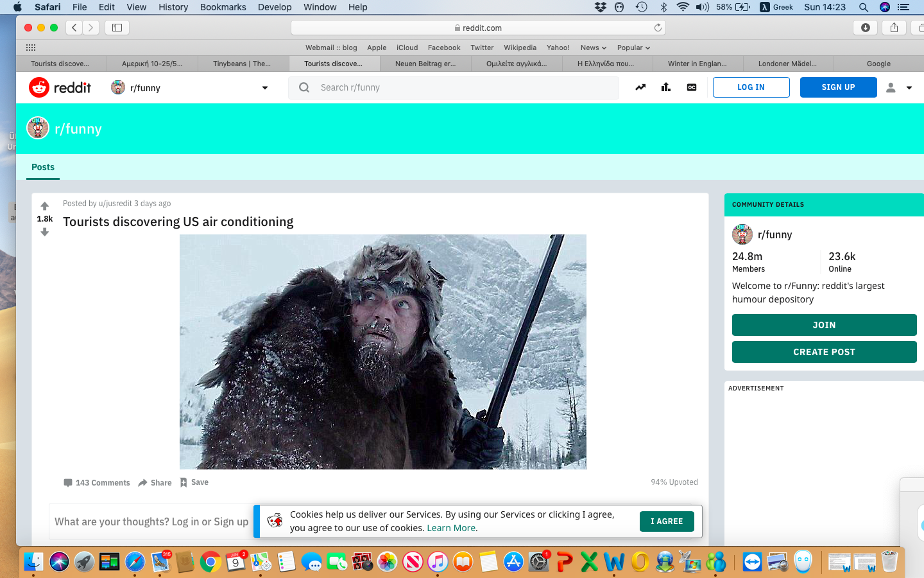Click the Facebook bookmark
Image resolution: width=924 pixels, height=578 pixels.
[444, 48]
